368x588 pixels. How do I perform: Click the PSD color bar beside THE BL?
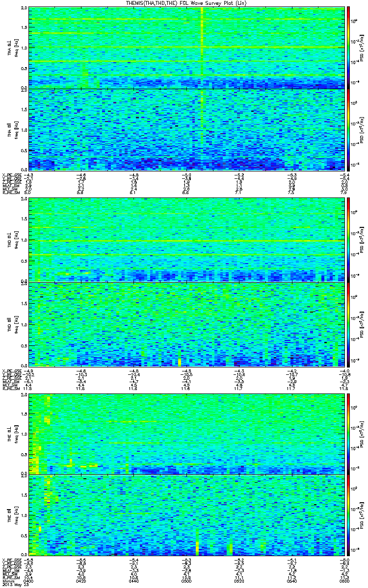348,433
